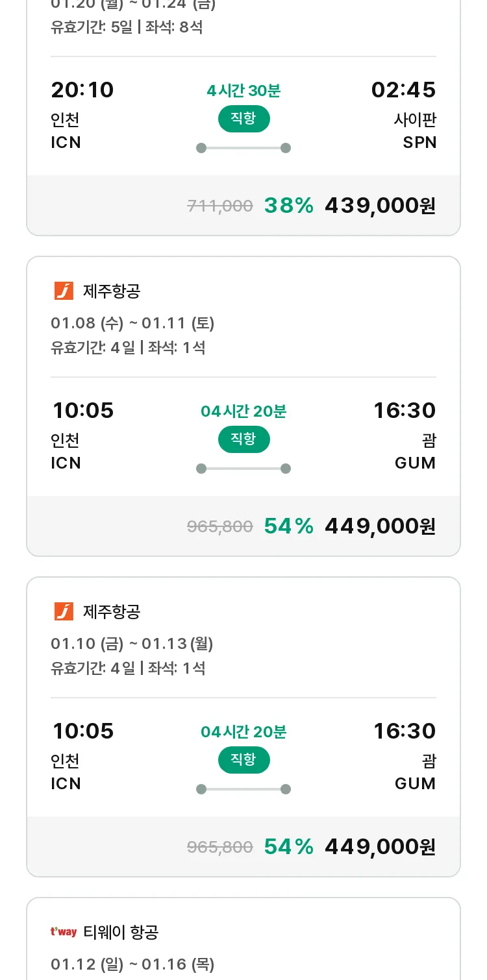Tap the 사이판 destination label
Screen dimensions: 487x980
415,120
